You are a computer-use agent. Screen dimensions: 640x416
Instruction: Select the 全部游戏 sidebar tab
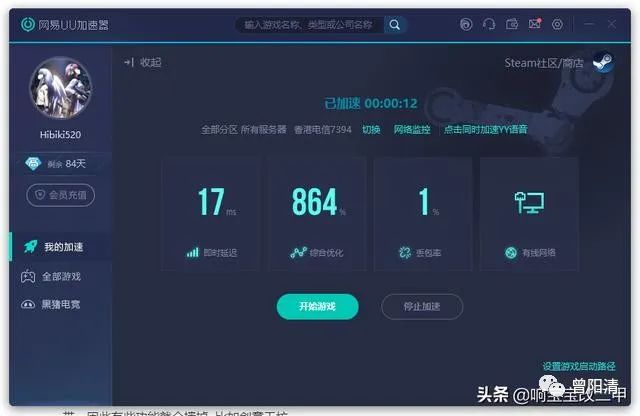click(x=60, y=277)
